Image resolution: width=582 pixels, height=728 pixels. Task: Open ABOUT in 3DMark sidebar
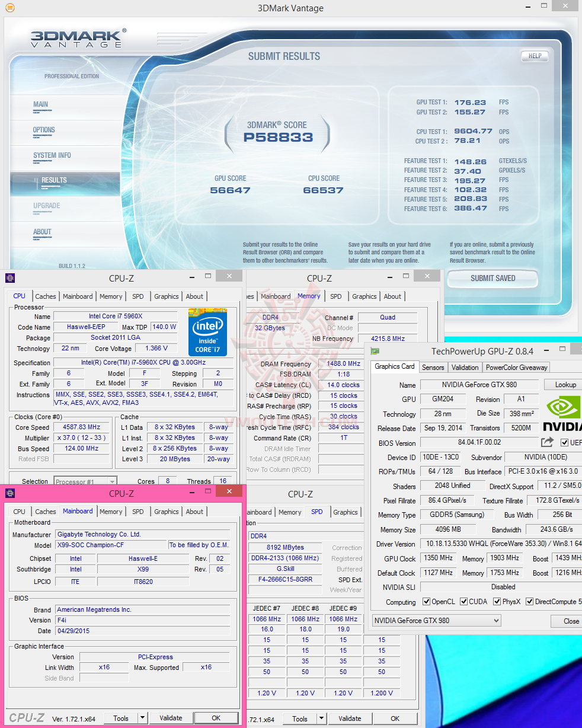(42, 232)
